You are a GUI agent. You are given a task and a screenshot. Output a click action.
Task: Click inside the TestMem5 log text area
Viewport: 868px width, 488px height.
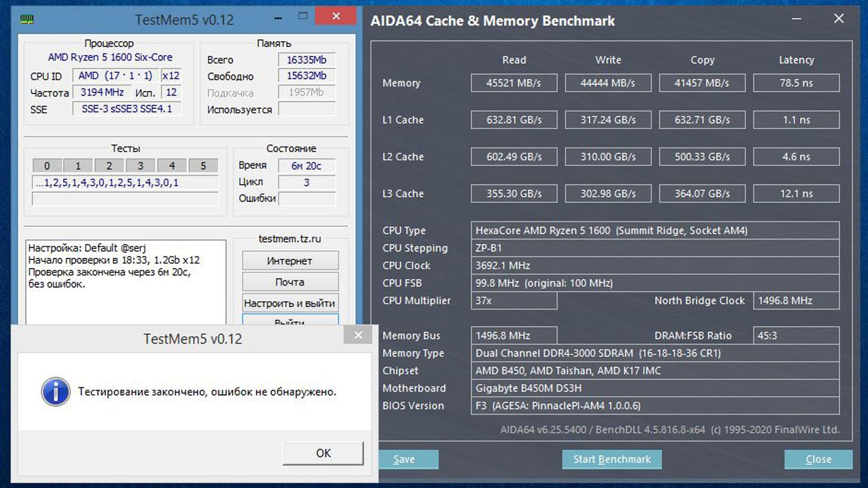125,303
